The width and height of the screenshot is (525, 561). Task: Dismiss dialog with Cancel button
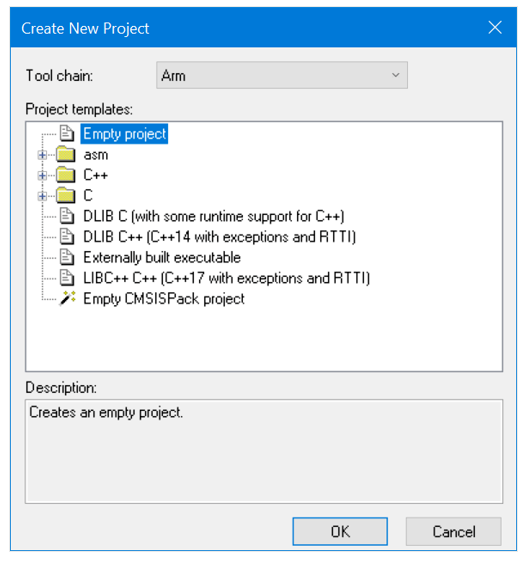(453, 531)
